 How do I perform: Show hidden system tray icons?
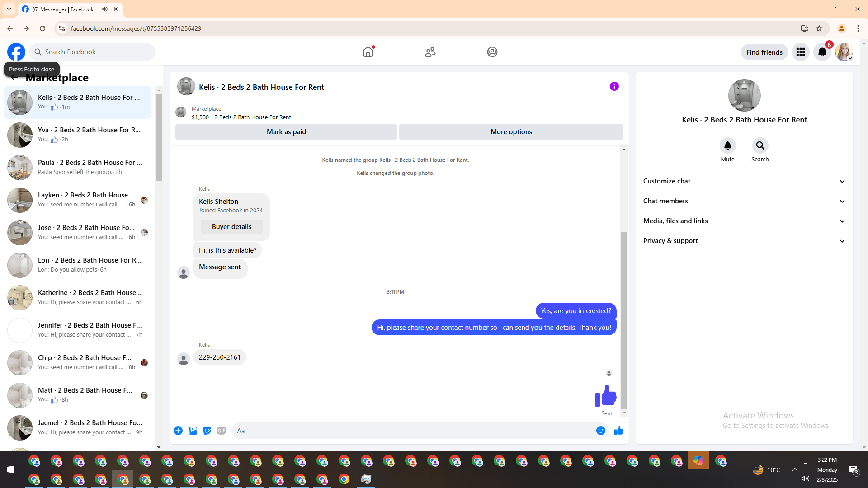(x=795, y=469)
